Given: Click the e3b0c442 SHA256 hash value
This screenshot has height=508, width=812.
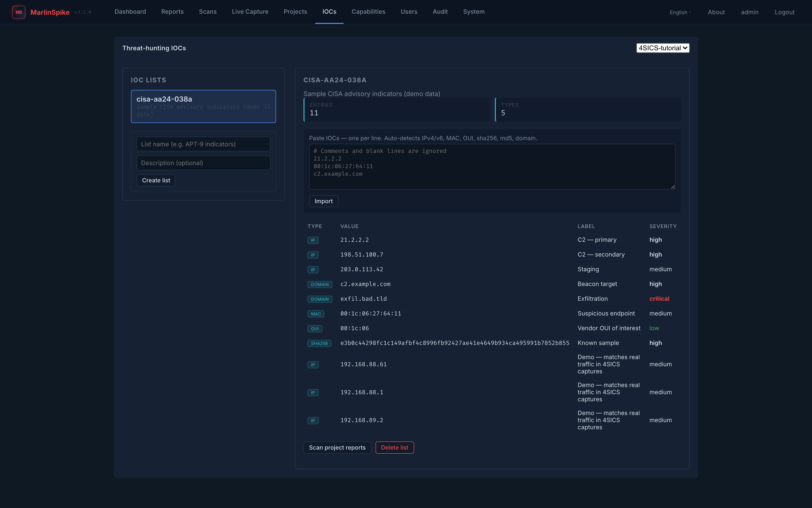Looking at the screenshot, I should point(455,343).
